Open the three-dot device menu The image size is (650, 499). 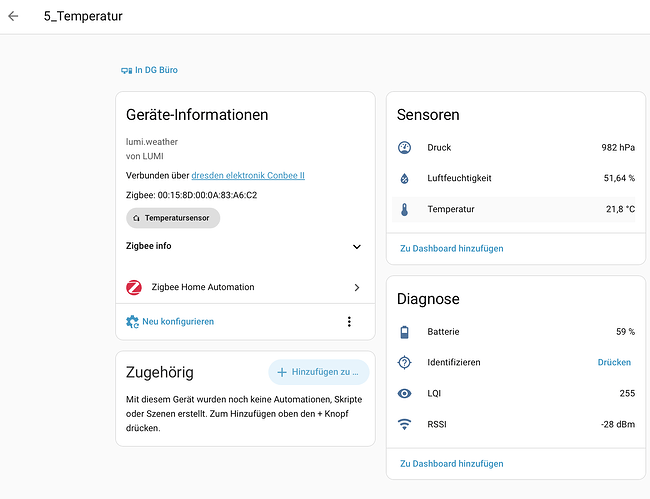[349, 322]
